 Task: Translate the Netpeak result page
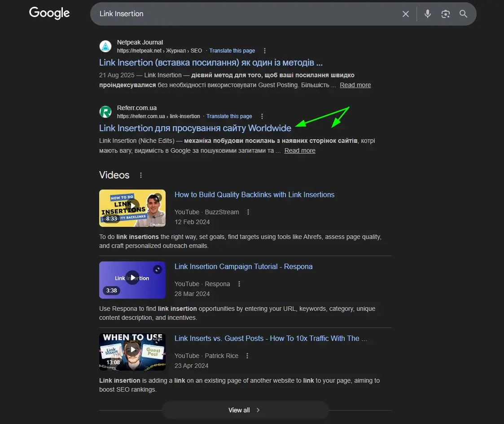point(232,51)
